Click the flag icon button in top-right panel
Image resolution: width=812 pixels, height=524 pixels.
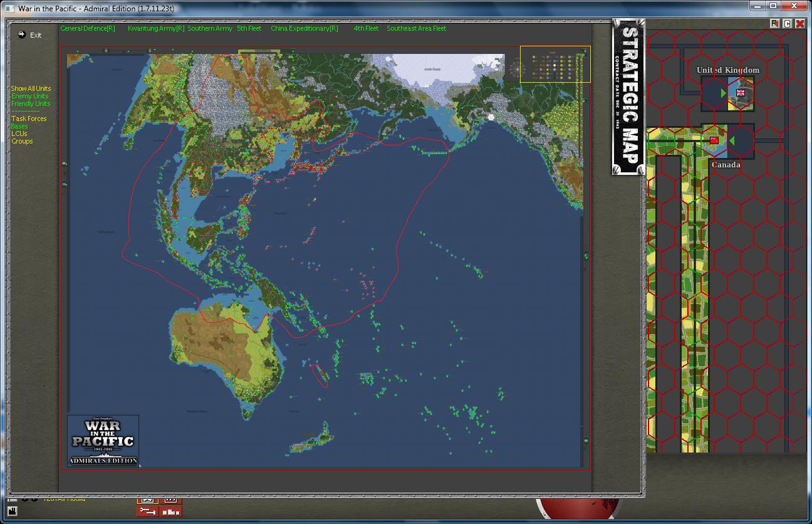pos(775,24)
